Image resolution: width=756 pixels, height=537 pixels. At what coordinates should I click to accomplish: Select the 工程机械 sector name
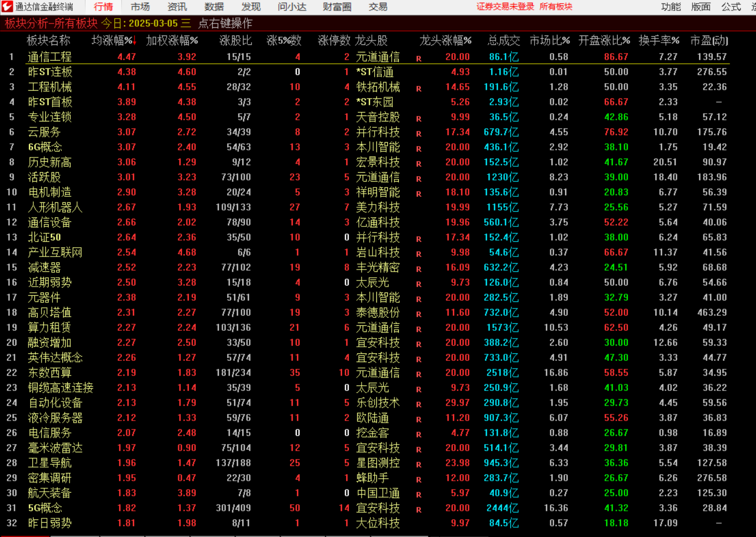click(x=50, y=87)
